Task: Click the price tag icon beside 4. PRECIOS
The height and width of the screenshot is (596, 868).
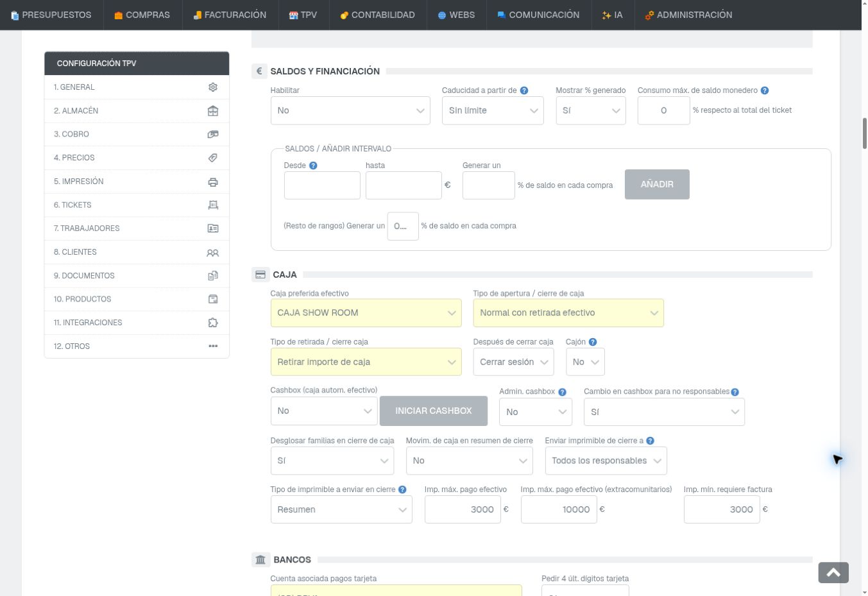Action: (x=213, y=158)
